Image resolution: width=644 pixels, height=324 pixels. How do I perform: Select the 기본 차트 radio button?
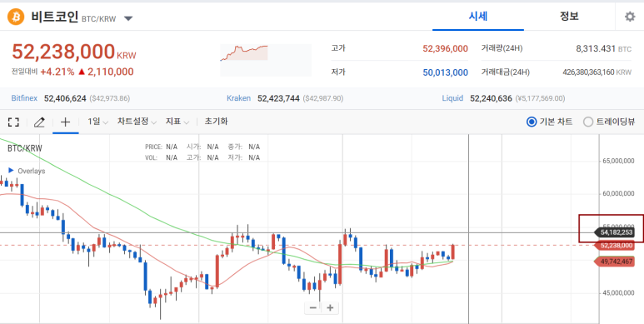click(532, 122)
